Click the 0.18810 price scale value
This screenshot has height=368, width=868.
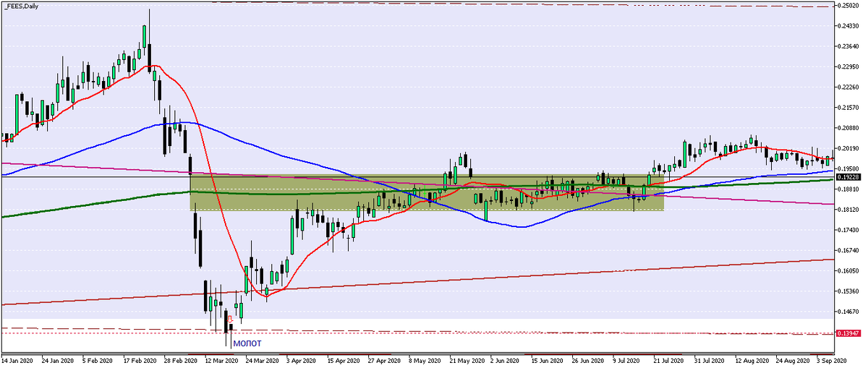[x=848, y=190]
